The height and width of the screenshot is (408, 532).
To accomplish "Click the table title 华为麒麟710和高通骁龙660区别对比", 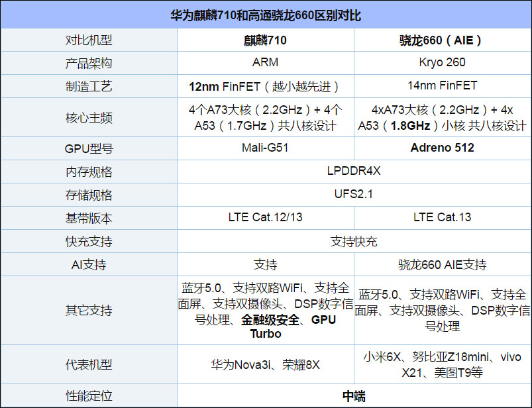I will 266,16.
